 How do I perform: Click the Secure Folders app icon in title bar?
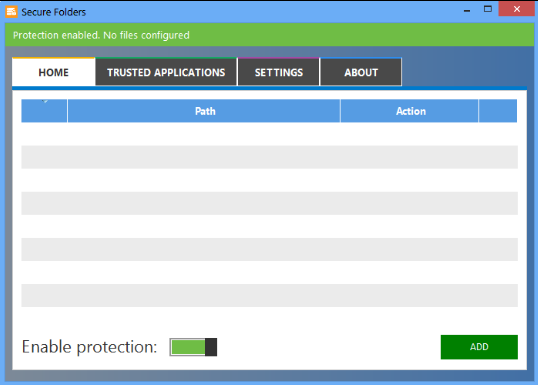pos(11,12)
